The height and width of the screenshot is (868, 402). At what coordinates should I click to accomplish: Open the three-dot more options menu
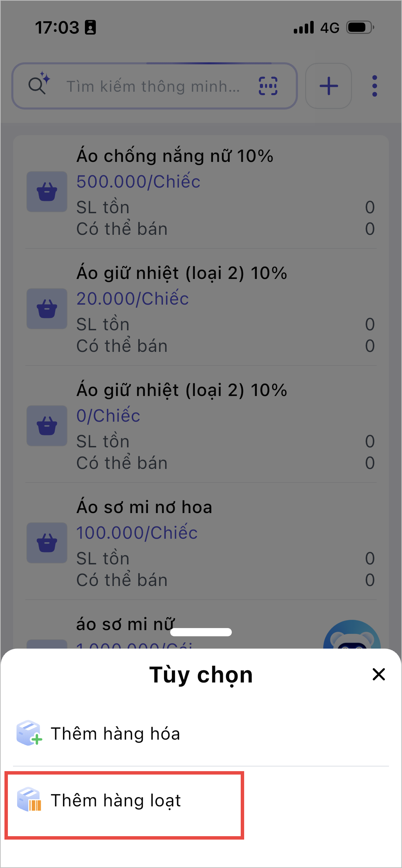point(375,86)
